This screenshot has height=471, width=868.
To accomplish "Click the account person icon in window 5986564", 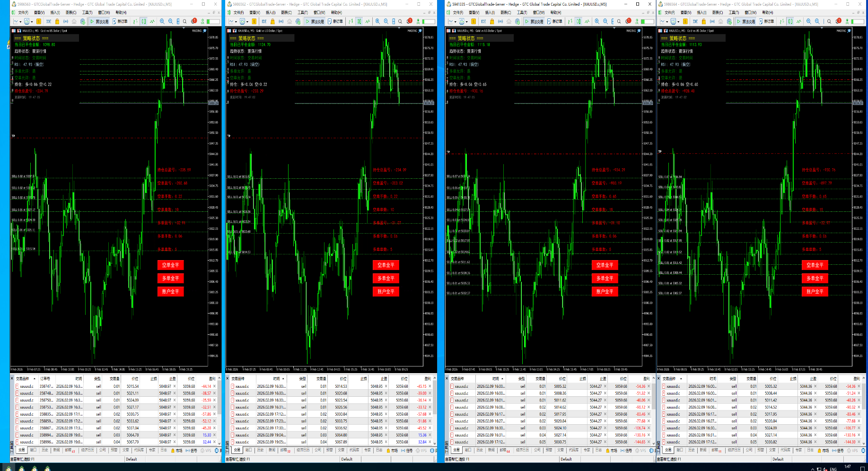I will pos(847,21).
